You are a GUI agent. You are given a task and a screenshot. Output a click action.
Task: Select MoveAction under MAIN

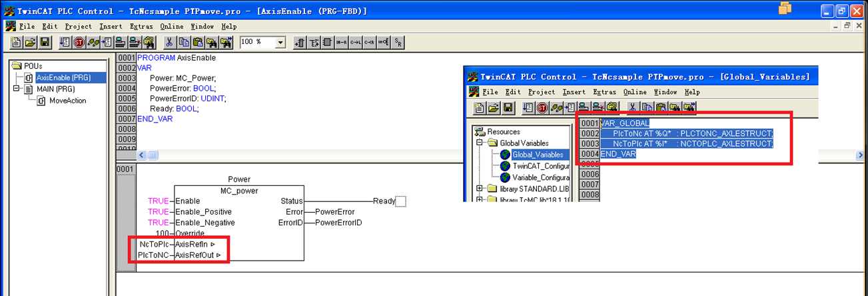[67, 101]
